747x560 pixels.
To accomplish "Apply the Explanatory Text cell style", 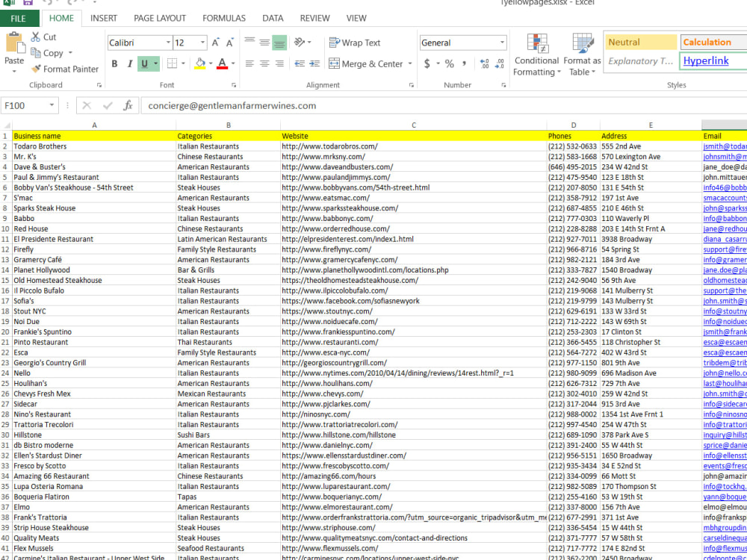I will pos(641,61).
